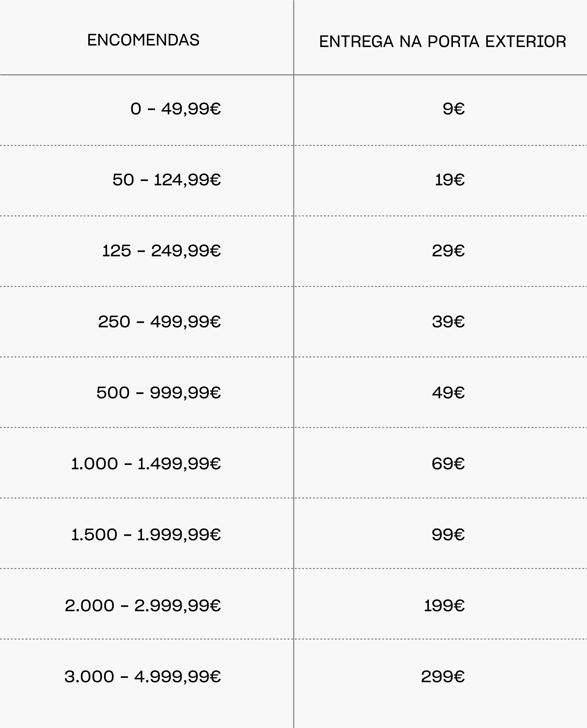Select the 250 – 499,99€ range
Viewport: 587px width, 728px height.
pos(160,322)
